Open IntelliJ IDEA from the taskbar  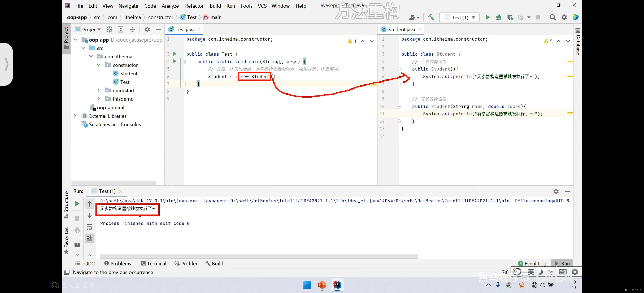click(x=337, y=285)
